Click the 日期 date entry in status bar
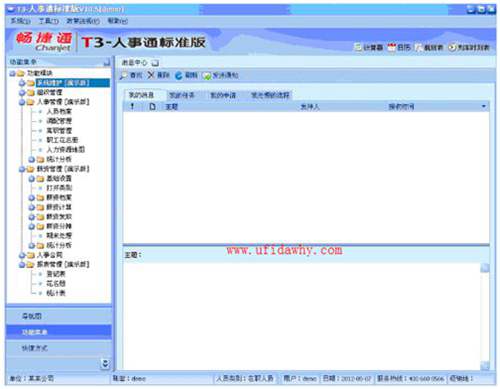 click(x=347, y=378)
